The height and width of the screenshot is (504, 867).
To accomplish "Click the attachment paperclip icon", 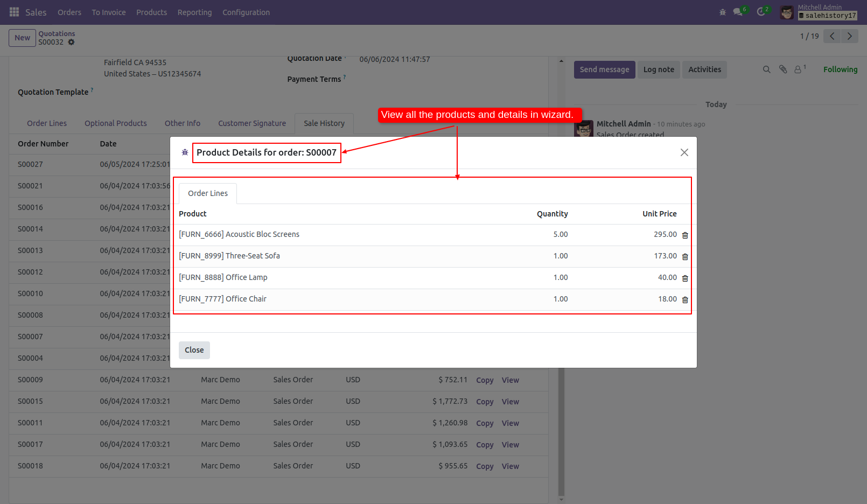I will (x=783, y=69).
